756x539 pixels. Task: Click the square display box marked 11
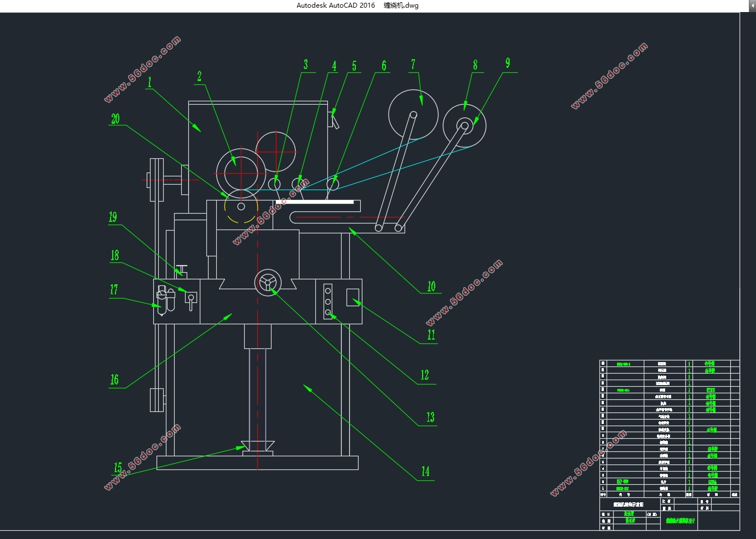click(353, 297)
